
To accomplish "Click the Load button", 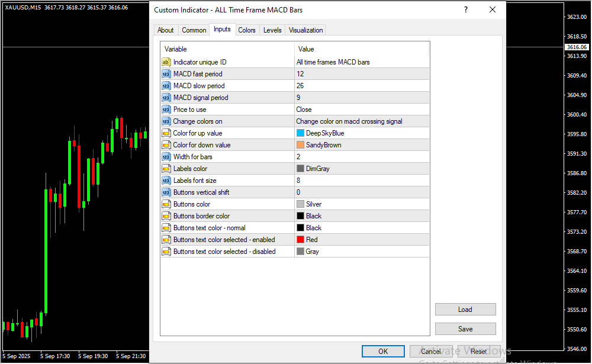I will [465, 310].
